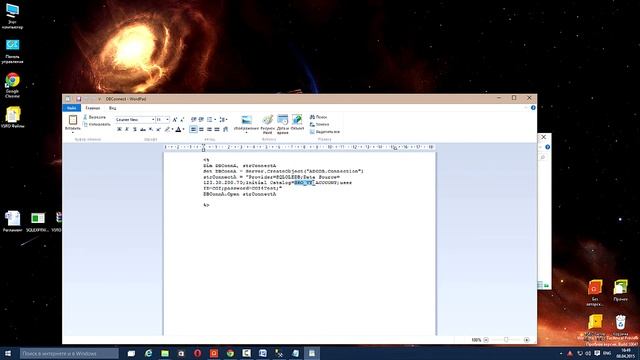Switch to the Home (Главная) ribbon tab
This screenshot has height=360, width=640.
[93, 108]
